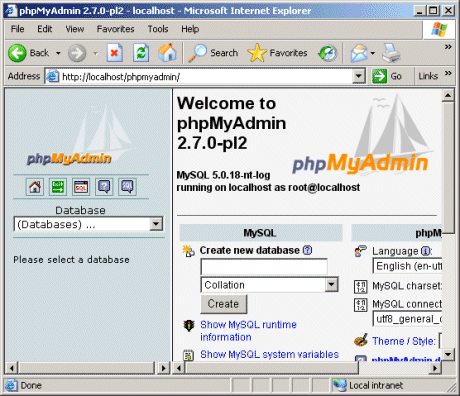460x396 pixels.
Task: Open the View menu
Action: (x=75, y=29)
